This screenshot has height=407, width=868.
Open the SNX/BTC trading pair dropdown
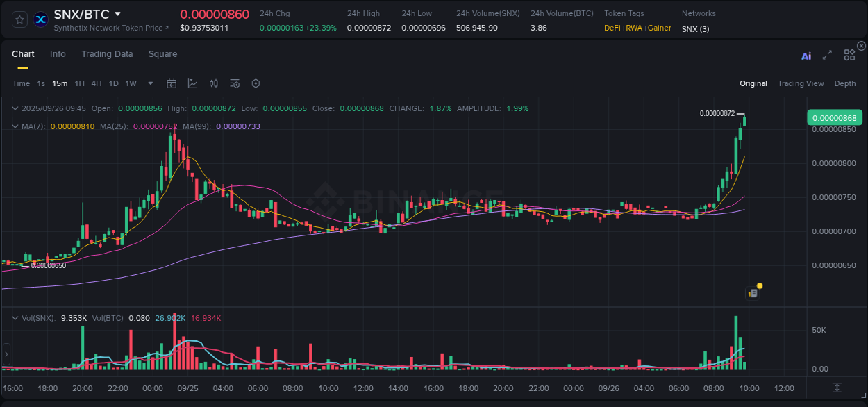point(117,13)
